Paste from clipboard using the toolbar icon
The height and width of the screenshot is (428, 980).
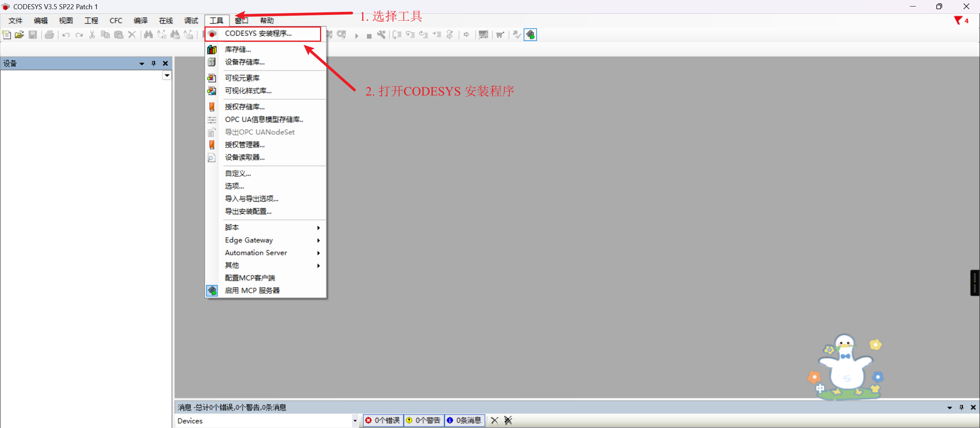tap(119, 35)
